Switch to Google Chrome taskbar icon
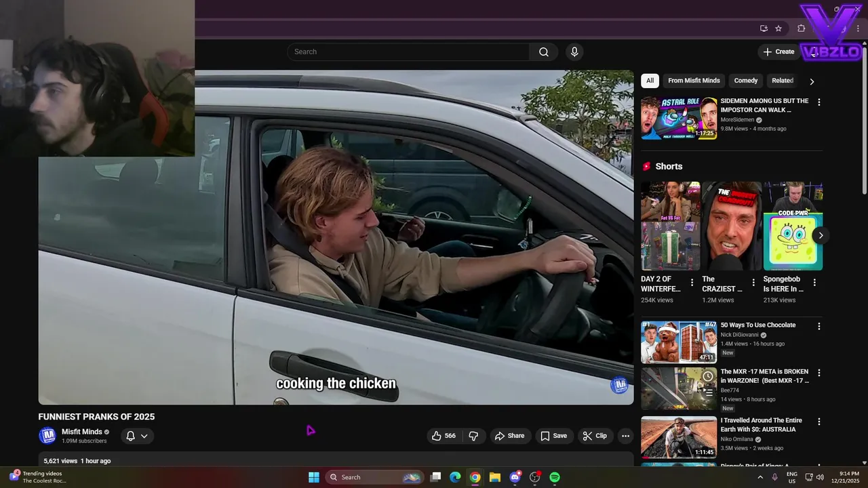This screenshot has width=868, height=488. tap(475, 477)
